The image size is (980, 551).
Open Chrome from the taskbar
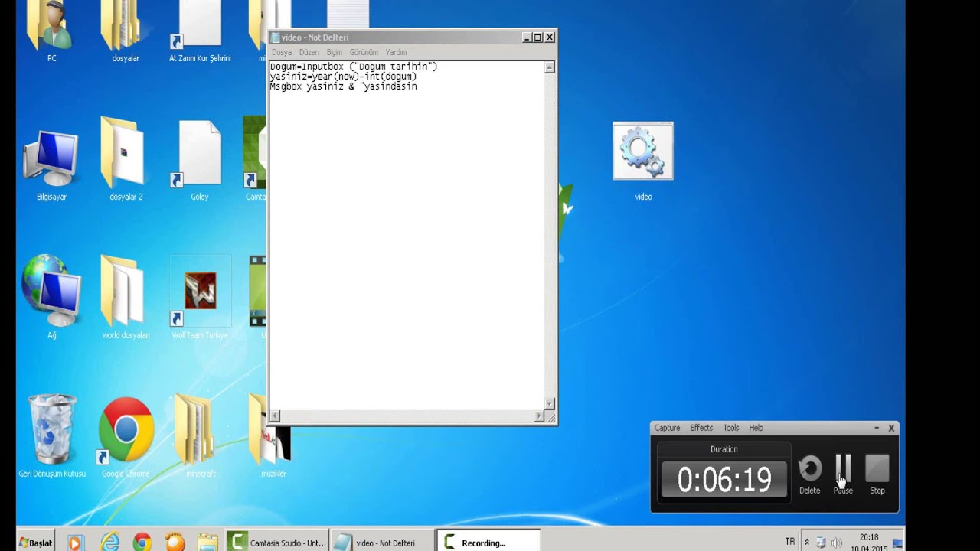click(142, 543)
